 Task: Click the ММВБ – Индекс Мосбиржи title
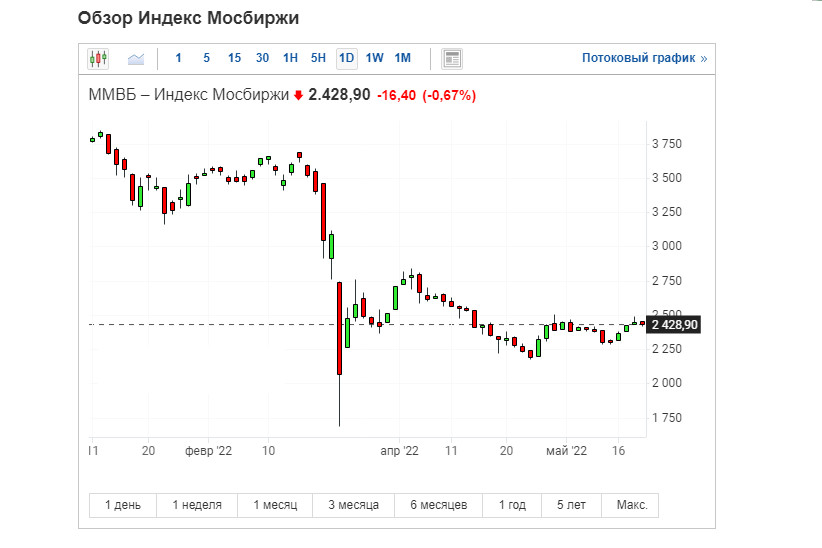189,95
